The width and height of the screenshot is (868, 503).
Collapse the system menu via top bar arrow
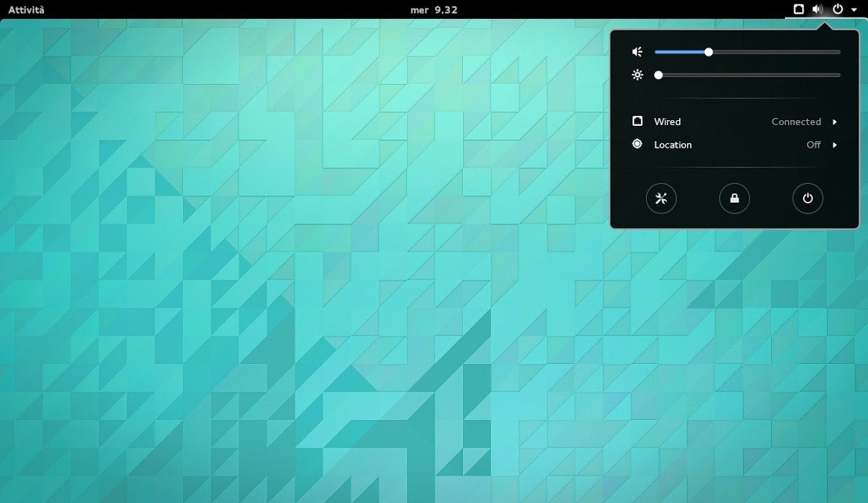[854, 9]
